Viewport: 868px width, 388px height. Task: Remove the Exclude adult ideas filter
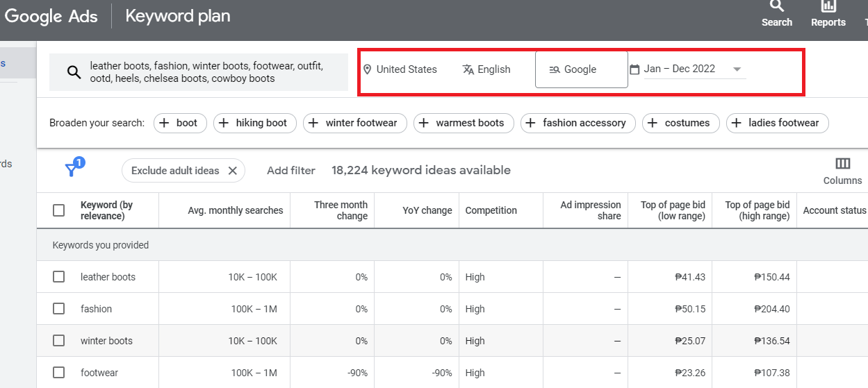tap(233, 171)
